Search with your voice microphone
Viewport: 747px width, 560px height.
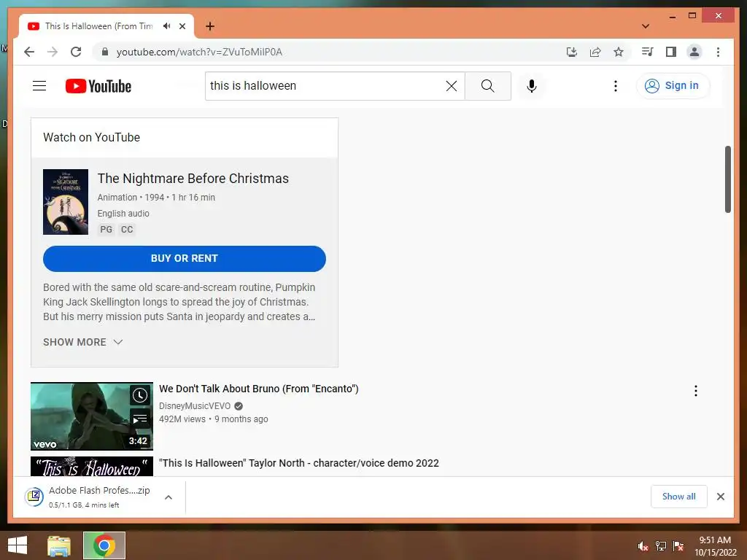(x=532, y=86)
